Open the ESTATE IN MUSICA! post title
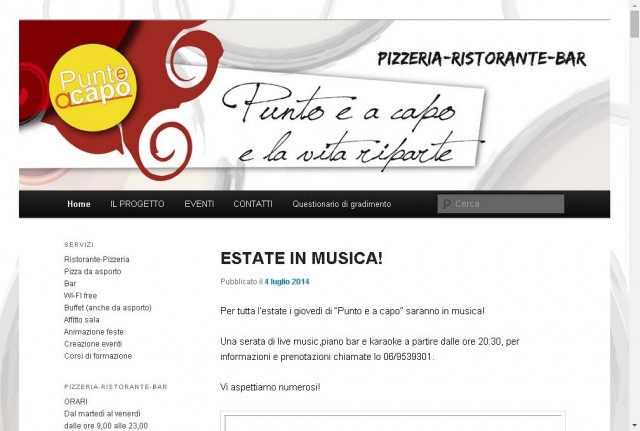Screen dimensions: 640x431 click(302, 258)
